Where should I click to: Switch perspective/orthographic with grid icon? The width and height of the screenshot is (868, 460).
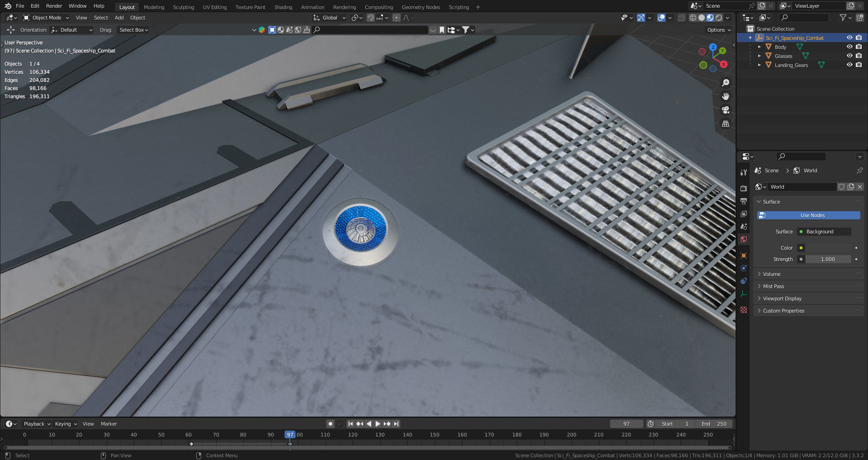[x=726, y=123]
